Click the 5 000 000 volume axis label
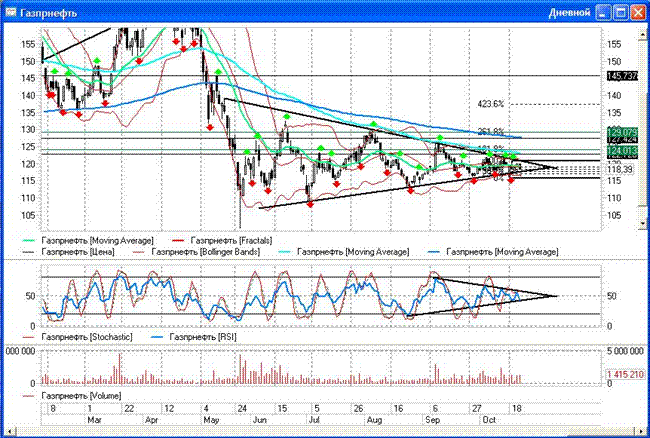 (x=625, y=351)
